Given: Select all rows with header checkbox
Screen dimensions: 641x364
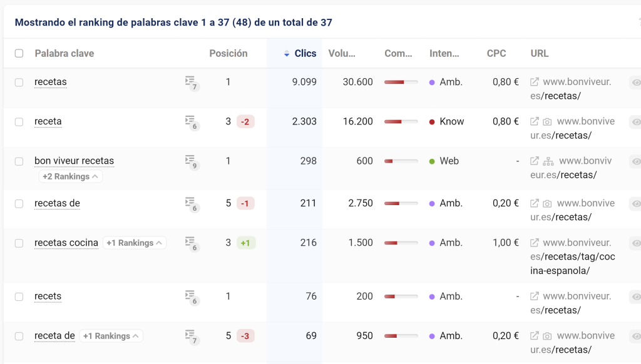Looking at the screenshot, I should (x=19, y=54).
